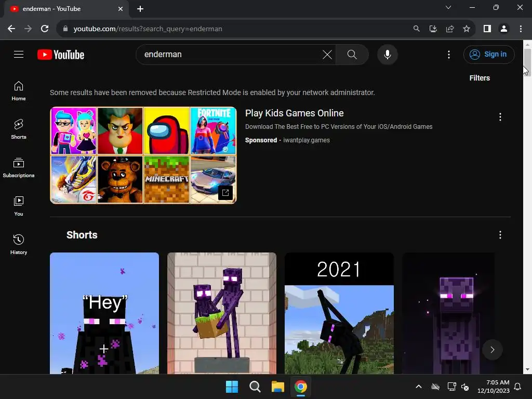Click the external link icon on ad thumbnail
Viewport: 532px width, 399px height.
click(225, 193)
